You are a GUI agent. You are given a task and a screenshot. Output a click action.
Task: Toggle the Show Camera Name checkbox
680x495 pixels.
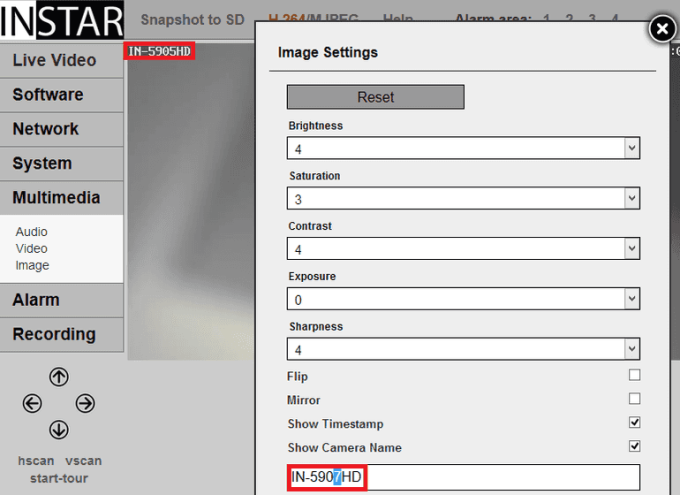(634, 447)
